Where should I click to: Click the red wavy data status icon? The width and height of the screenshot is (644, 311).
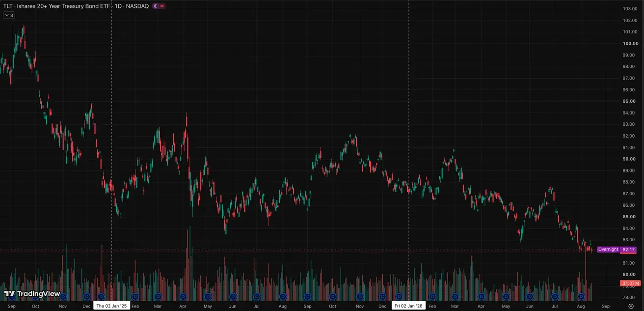(162, 6)
